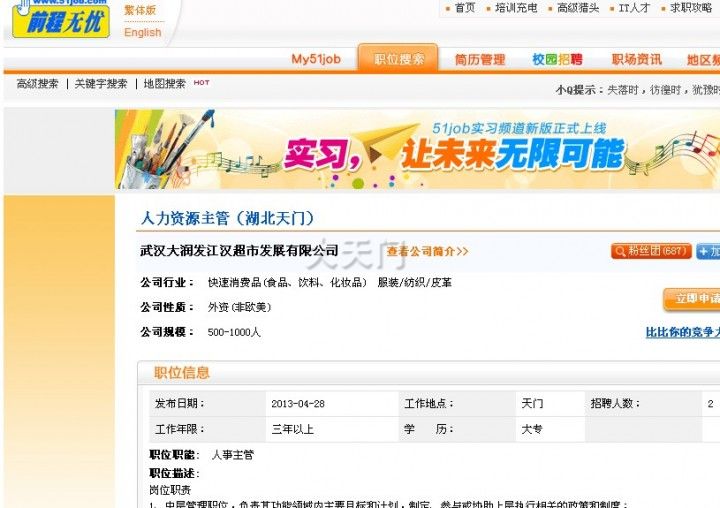Open the 校园招聘 campus recruiting tab

tap(557, 60)
